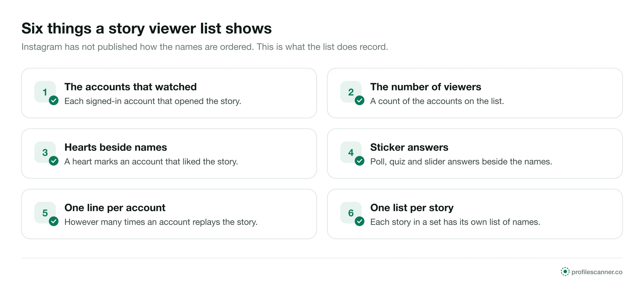The width and height of the screenshot is (644, 298).
Task: Click the number 4 badge icon
Action: click(x=351, y=152)
